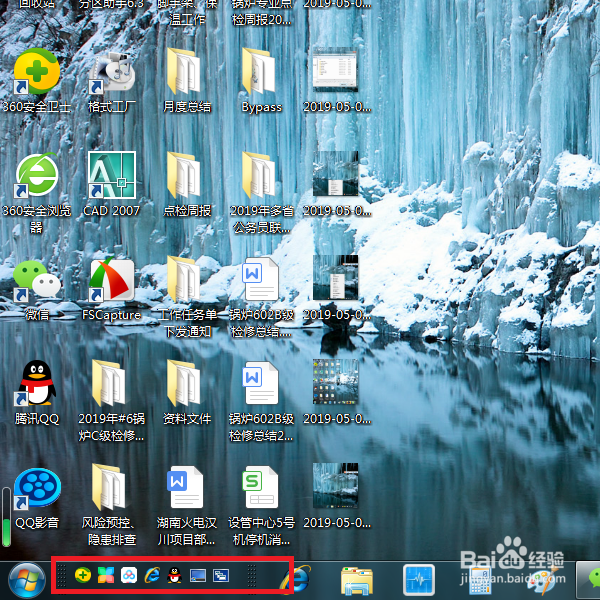Open Calculator from the taskbar
Screen dimensions: 600x600
coord(479,582)
